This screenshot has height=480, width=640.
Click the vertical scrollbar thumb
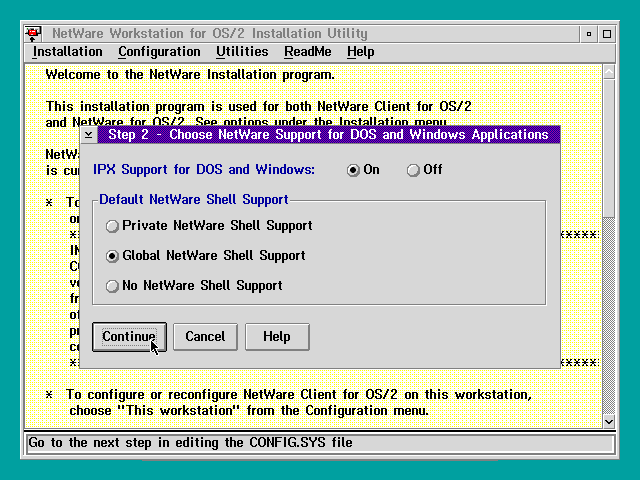(x=609, y=148)
